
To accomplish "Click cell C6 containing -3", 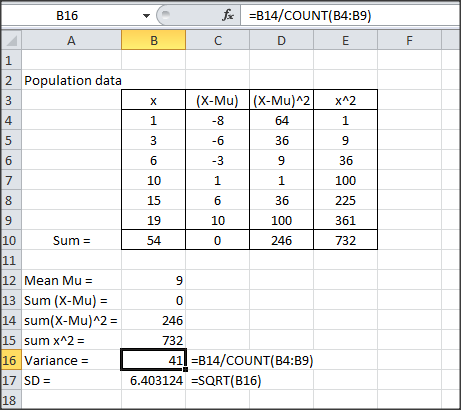I will 217,160.
